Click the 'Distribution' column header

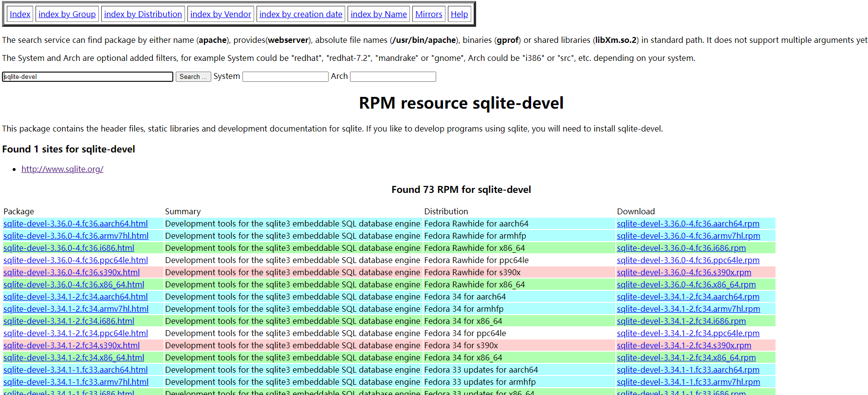point(446,211)
